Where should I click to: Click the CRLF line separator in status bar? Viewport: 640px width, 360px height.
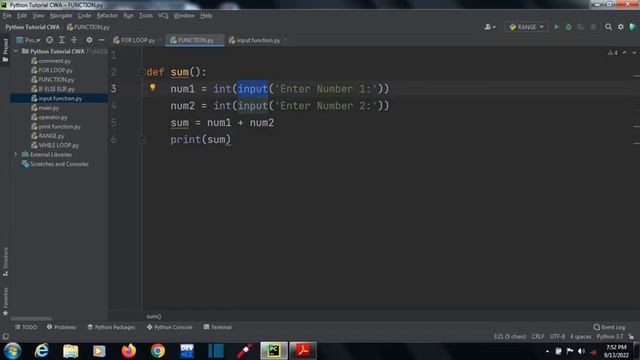pos(538,337)
